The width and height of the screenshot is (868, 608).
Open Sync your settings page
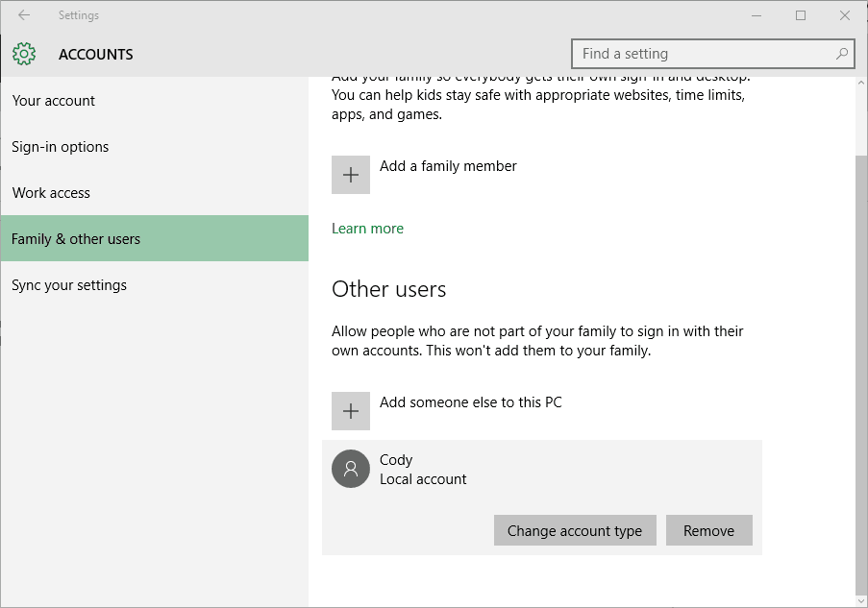pos(69,285)
